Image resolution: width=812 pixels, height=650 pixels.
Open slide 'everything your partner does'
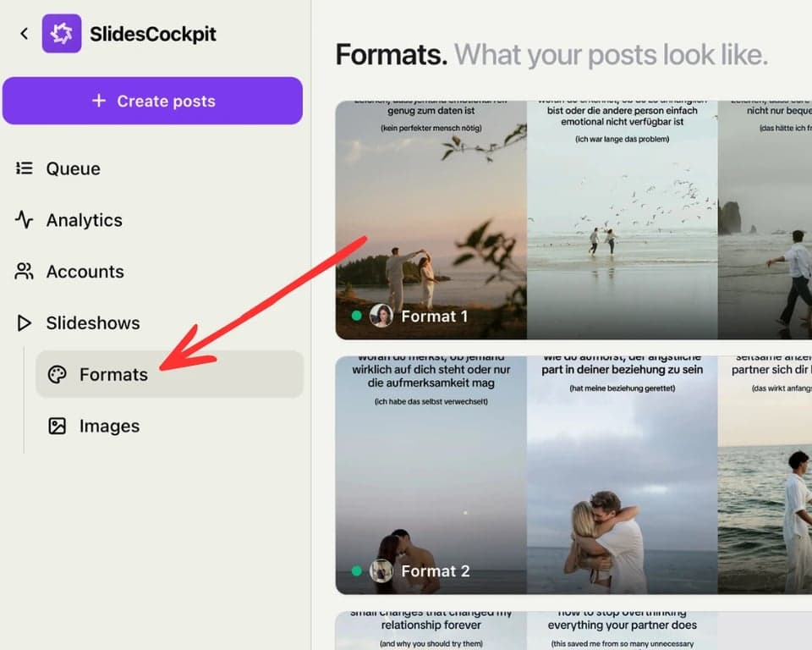622,631
